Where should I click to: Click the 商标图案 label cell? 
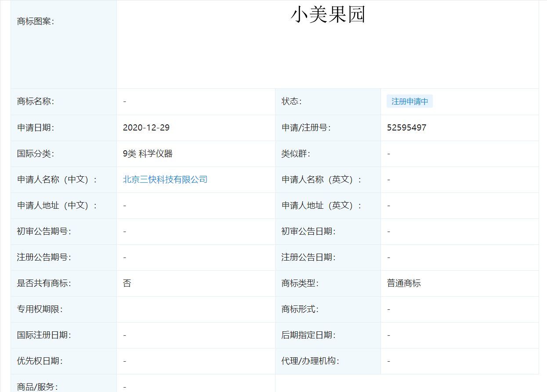pos(64,44)
